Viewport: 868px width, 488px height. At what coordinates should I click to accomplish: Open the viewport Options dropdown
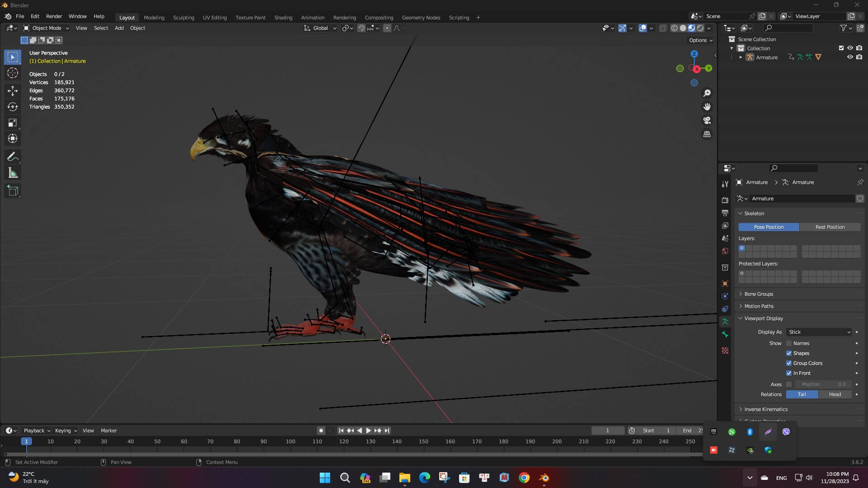(x=701, y=40)
